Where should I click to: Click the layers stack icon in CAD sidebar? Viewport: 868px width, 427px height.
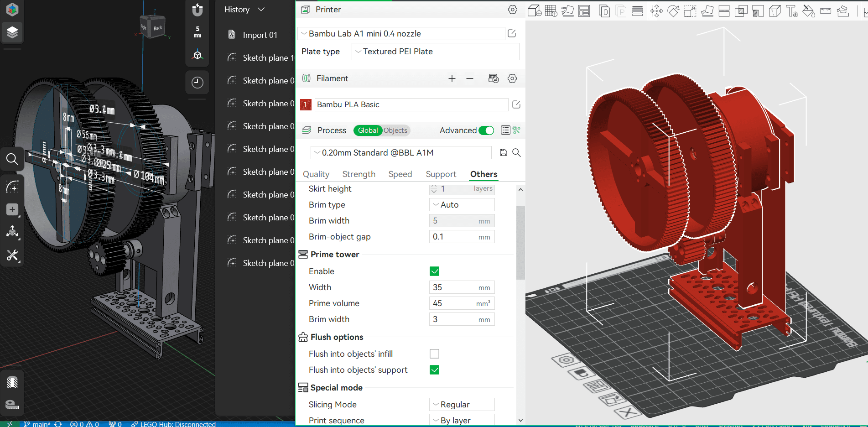point(12,32)
